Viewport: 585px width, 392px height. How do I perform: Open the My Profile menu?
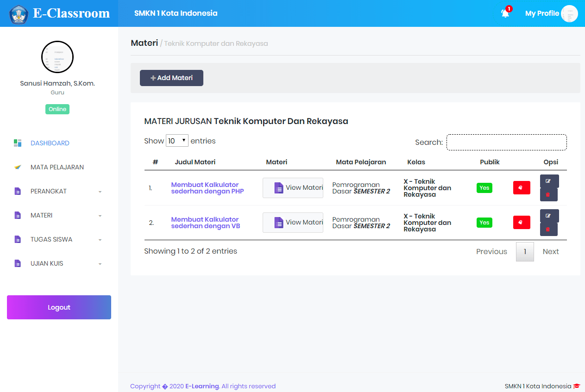tap(542, 13)
